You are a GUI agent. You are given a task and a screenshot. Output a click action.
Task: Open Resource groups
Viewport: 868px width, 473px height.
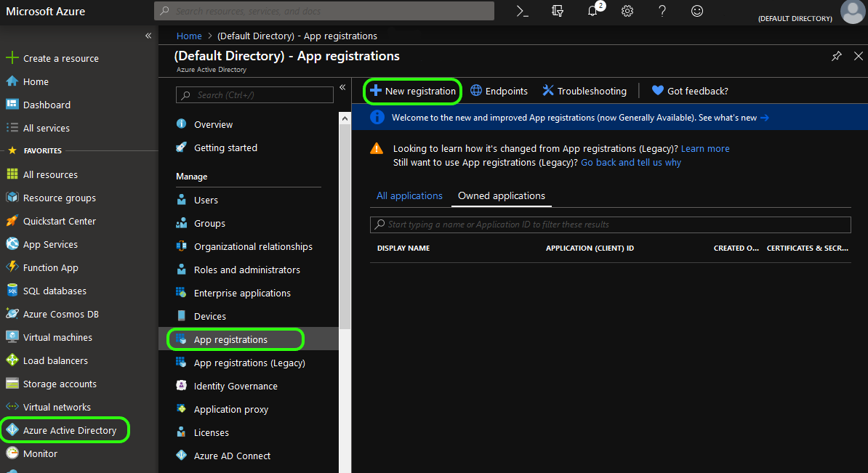pyautogui.click(x=51, y=198)
